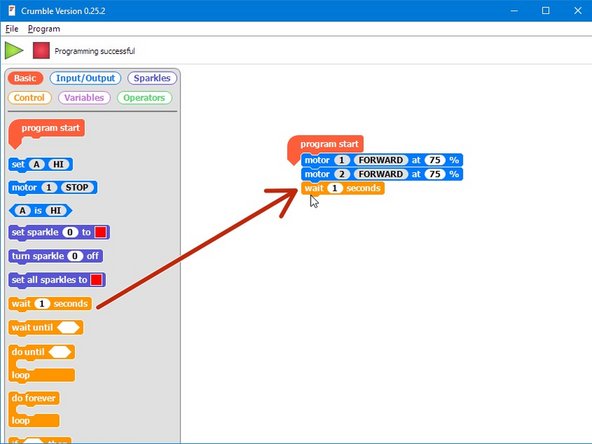Screen dimensions: 592x444
Task: Select the 'set all sparkles to' block
Action: pyautogui.click(x=57, y=280)
